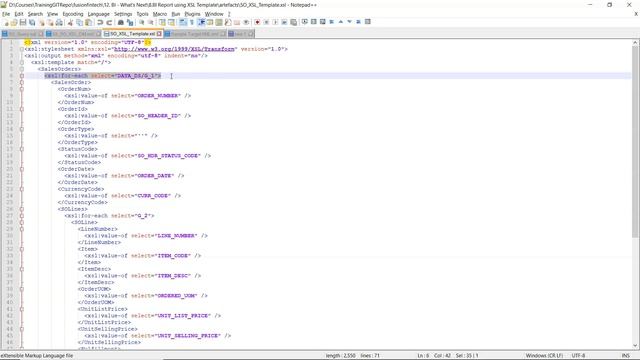
Task: Collapse the SOLines fold on line 26
Action: pos(22,209)
